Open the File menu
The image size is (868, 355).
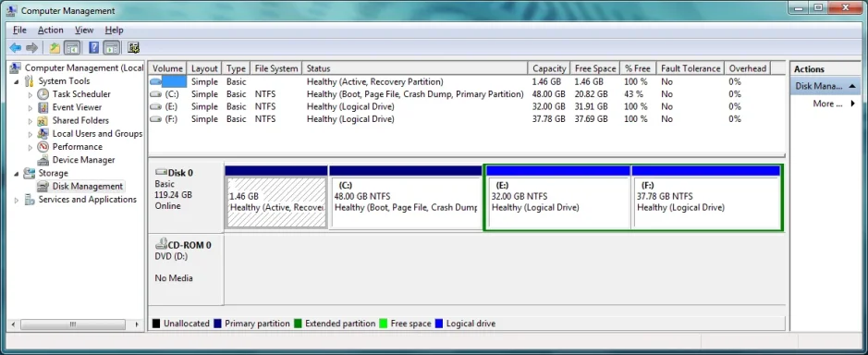[19, 30]
